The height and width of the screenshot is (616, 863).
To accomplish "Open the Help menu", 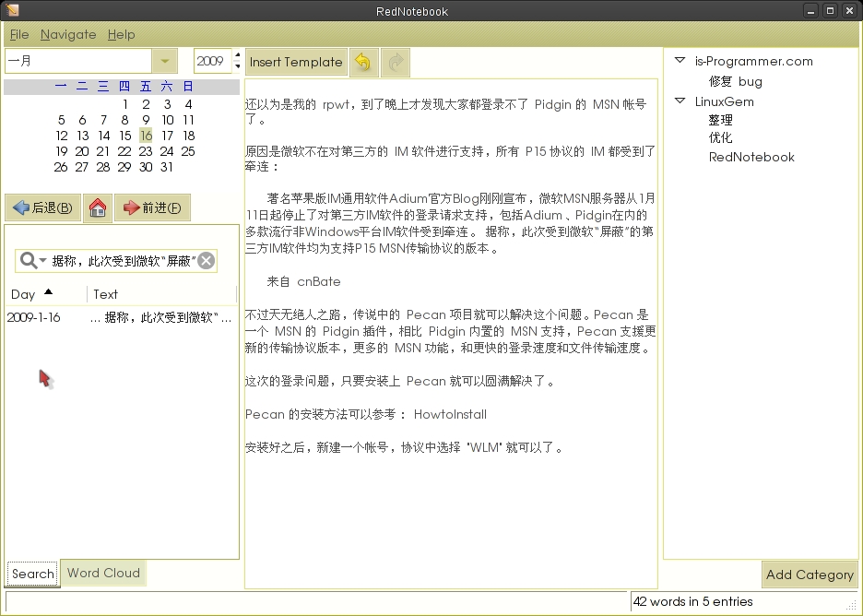I will pos(121,34).
